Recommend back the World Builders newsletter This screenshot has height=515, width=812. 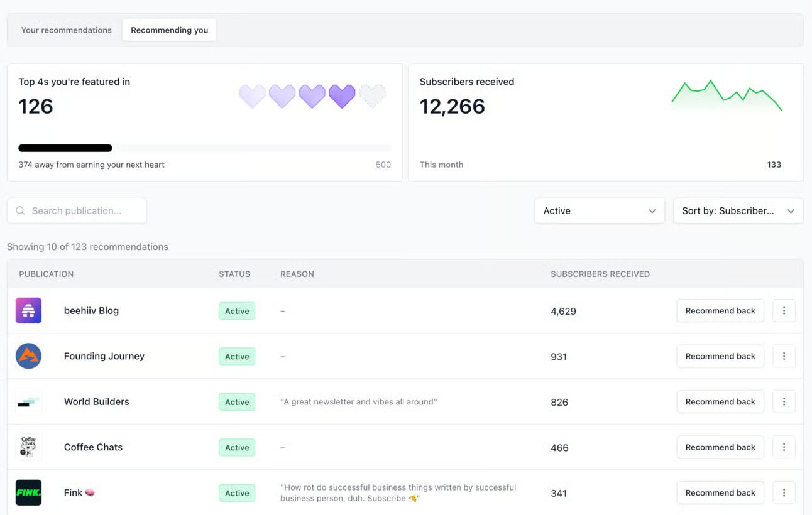(x=720, y=402)
